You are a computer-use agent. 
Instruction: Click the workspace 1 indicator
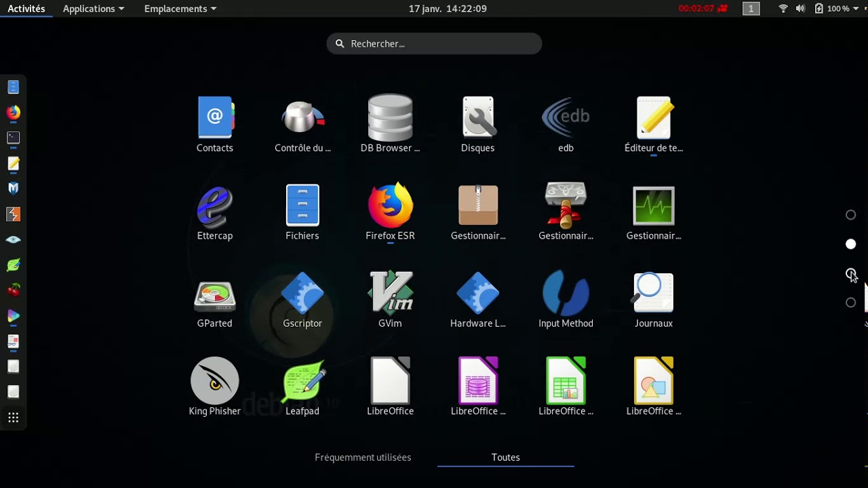click(x=751, y=9)
